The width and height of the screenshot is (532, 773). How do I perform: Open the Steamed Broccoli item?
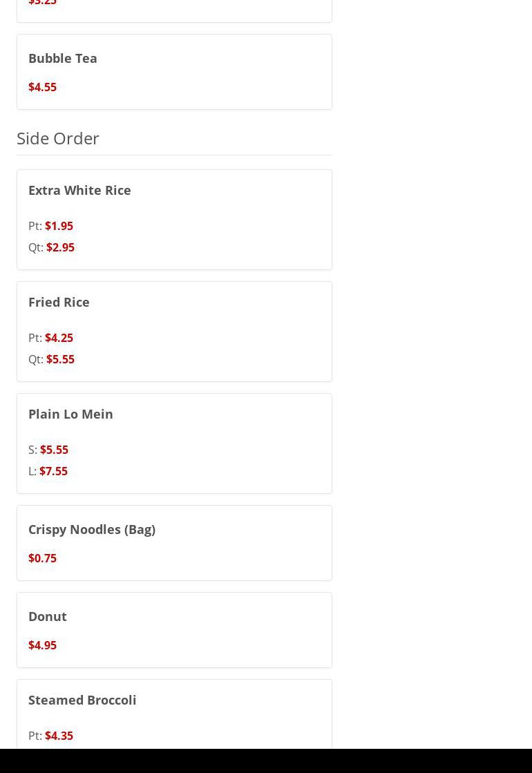(x=82, y=700)
